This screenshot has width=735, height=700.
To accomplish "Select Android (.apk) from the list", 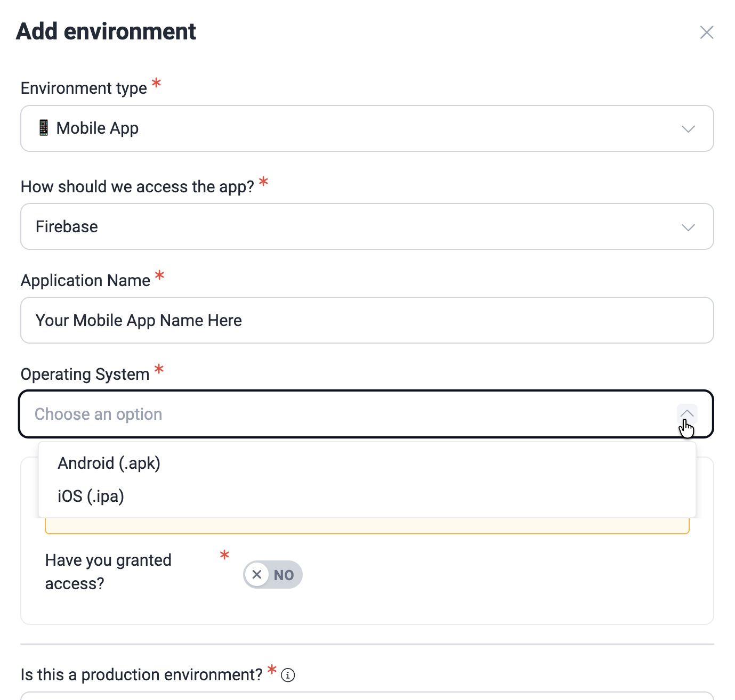I will (x=109, y=463).
